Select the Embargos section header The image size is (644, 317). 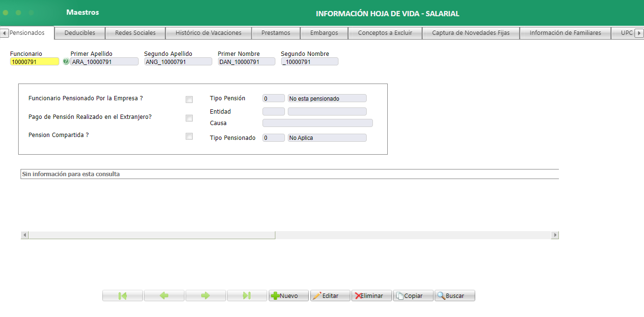(x=324, y=32)
